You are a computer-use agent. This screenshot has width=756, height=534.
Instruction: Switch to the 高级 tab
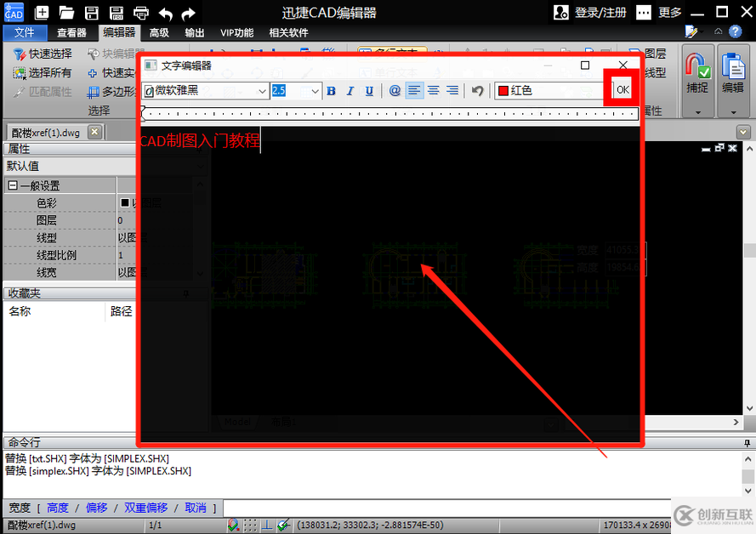[159, 33]
